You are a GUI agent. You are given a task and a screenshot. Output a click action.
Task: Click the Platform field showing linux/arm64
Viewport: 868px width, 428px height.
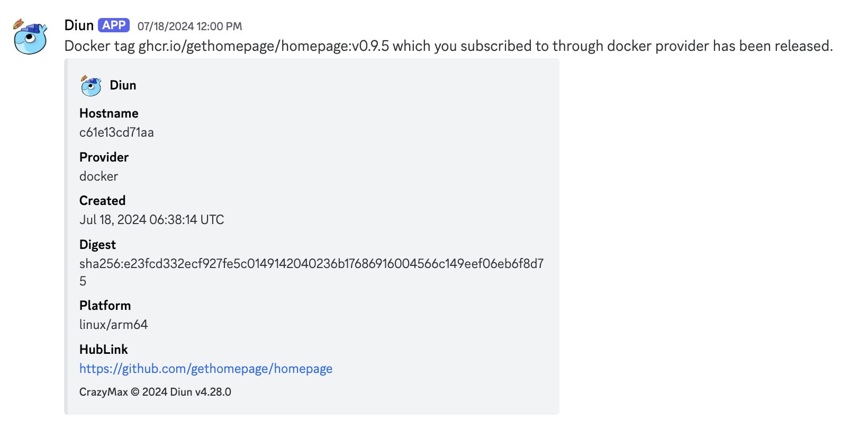[113, 324]
